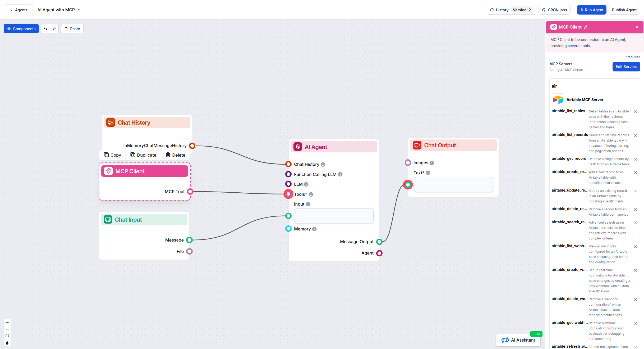The image size is (644, 349).
Task: Click the Edit Servers button
Action: click(x=626, y=66)
